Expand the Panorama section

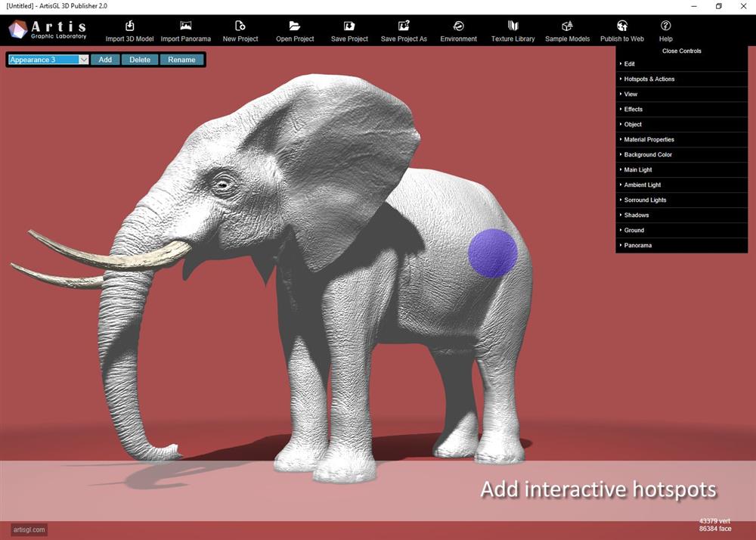pyautogui.click(x=682, y=245)
